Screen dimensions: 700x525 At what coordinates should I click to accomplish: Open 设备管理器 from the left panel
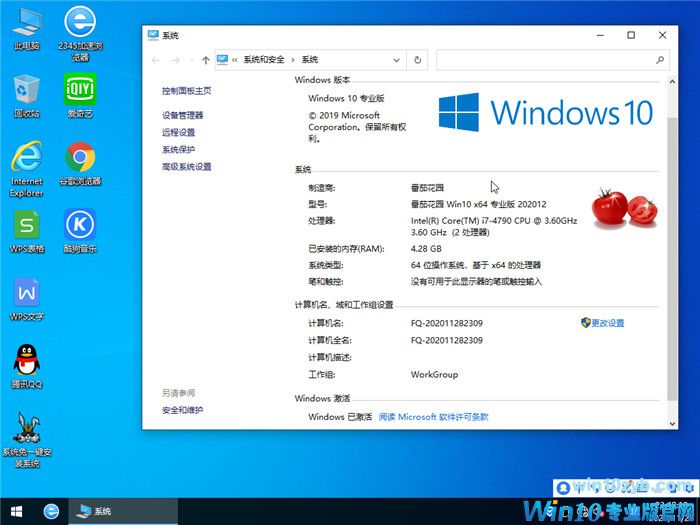pos(182,115)
